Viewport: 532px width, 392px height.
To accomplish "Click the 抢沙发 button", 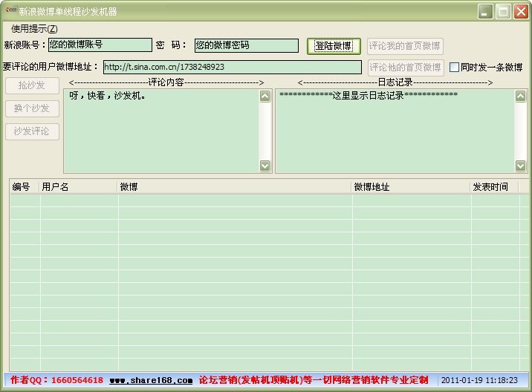I will [32, 85].
